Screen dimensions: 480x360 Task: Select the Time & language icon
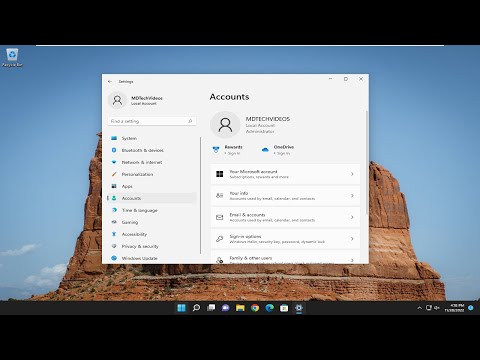114,210
